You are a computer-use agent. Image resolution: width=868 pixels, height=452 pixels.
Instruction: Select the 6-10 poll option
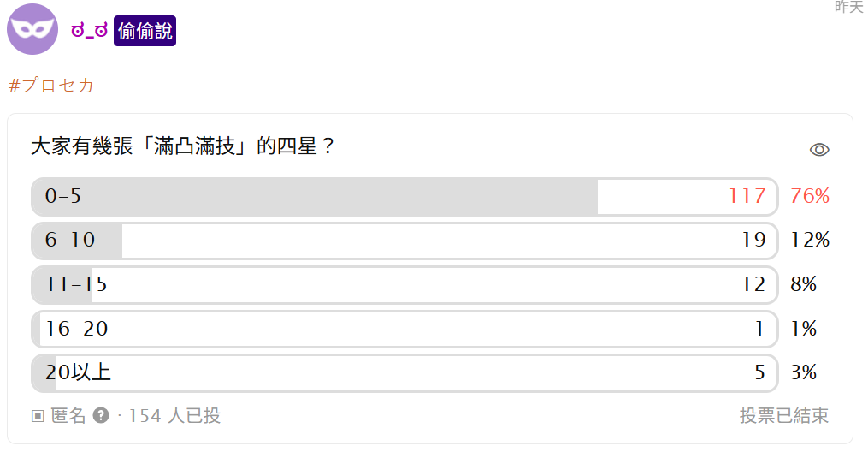[x=404, y=241]
